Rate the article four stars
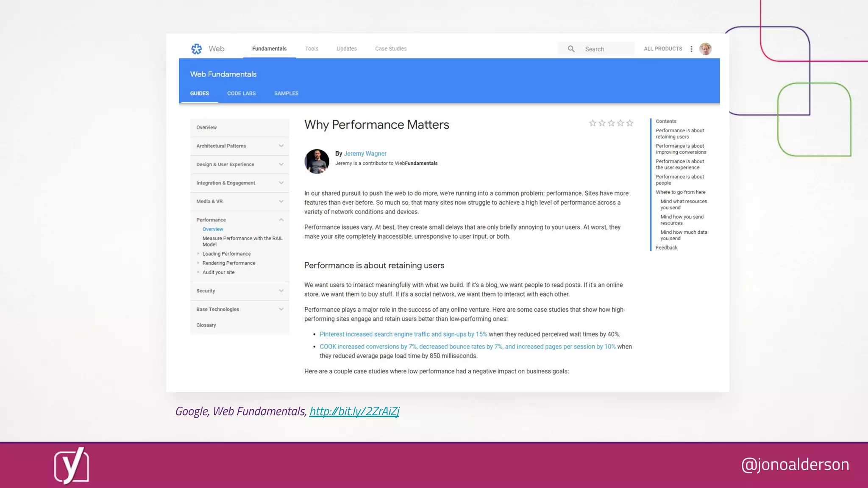Image resolution: width=868 pixels, height=488 pixels. click(620, 123)
